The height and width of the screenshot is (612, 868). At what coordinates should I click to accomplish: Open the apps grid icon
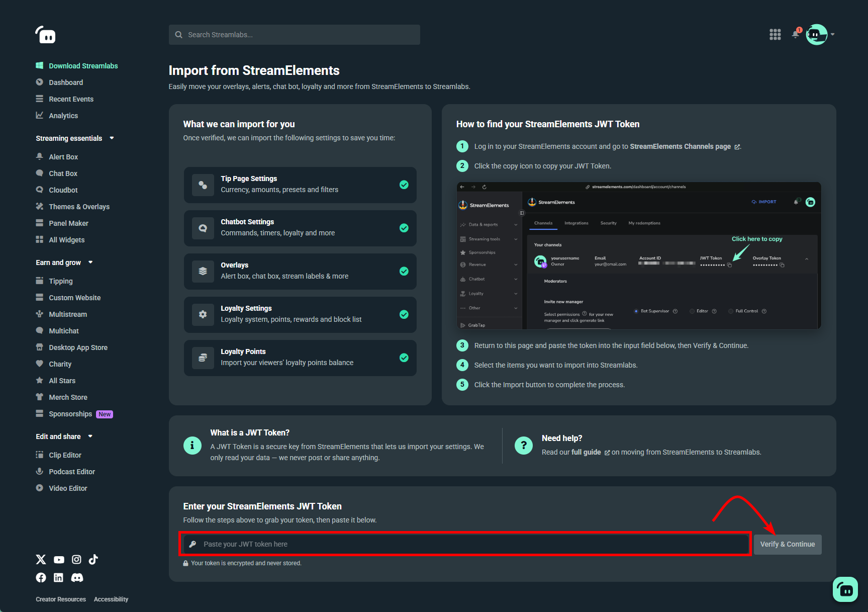click(775, 34)
